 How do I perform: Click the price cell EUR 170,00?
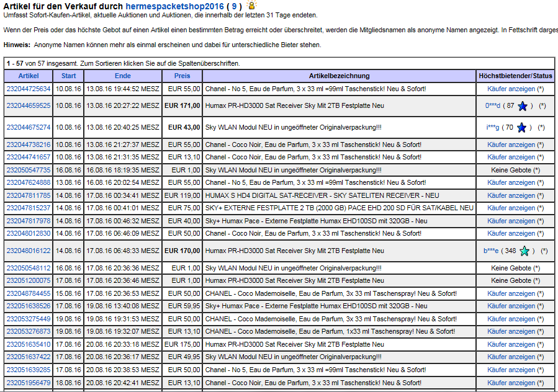click(x=182, y=251)
